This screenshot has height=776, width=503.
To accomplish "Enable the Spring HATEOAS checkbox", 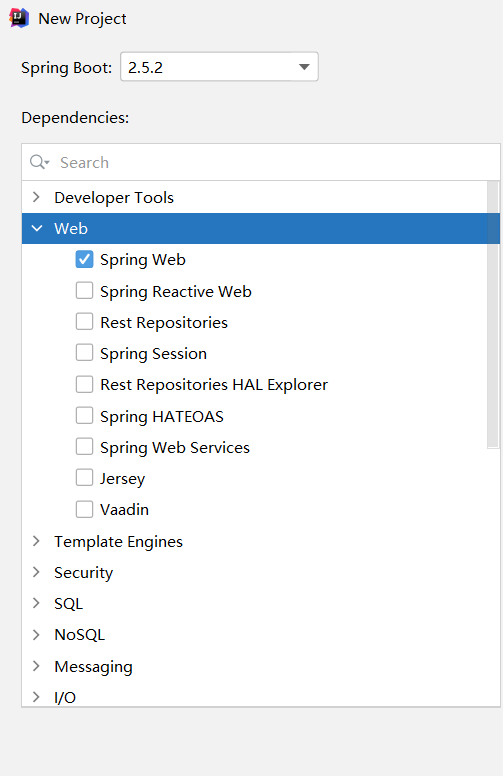I will (84, 416).
